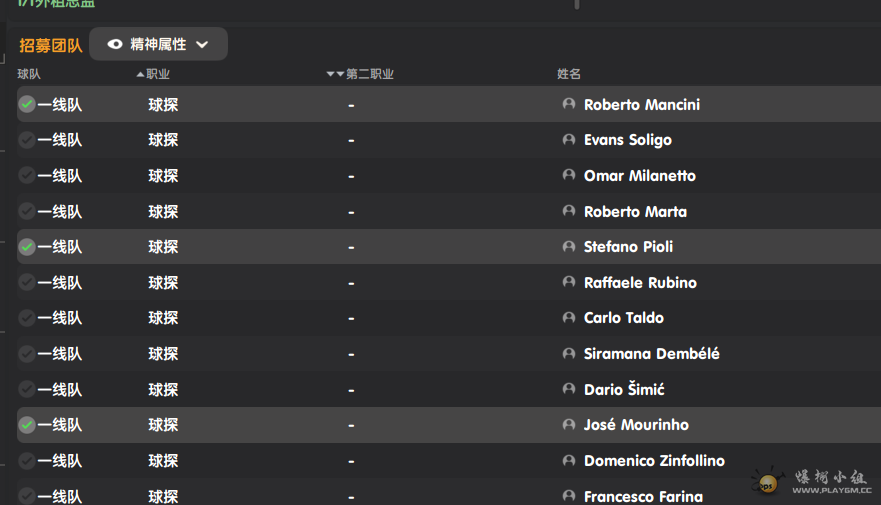The height and width of the screenshot is (505, 881).
Task: Open the 招募团队 section heading
Action: [51, 45]
